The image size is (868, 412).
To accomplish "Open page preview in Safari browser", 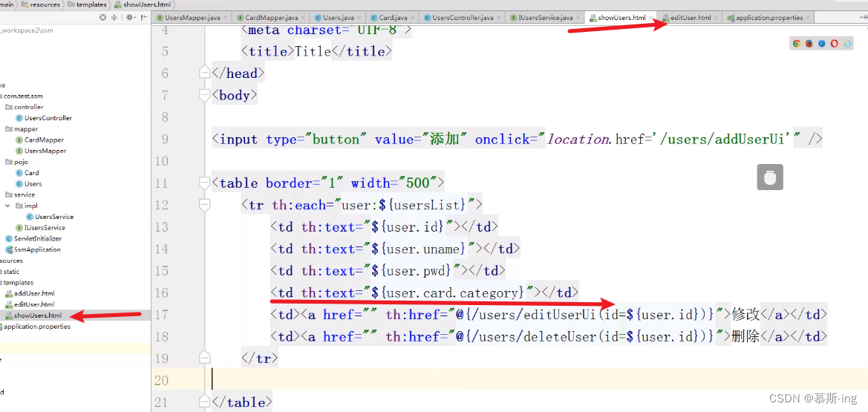I will (822, 43).
